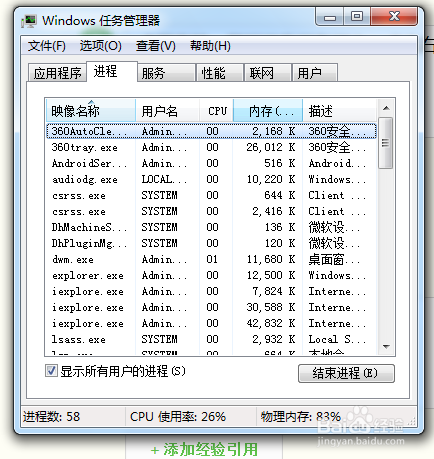Viewport: 434px width, 459px height.
Task: Click the CPU 使用率: 26% status entry
Action: tap(178, 416)
